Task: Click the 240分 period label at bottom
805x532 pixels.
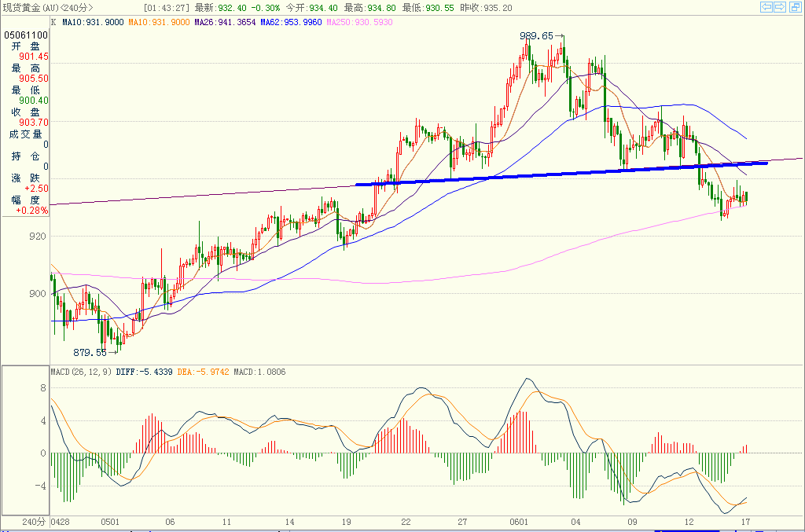Action: pos(34,522)
